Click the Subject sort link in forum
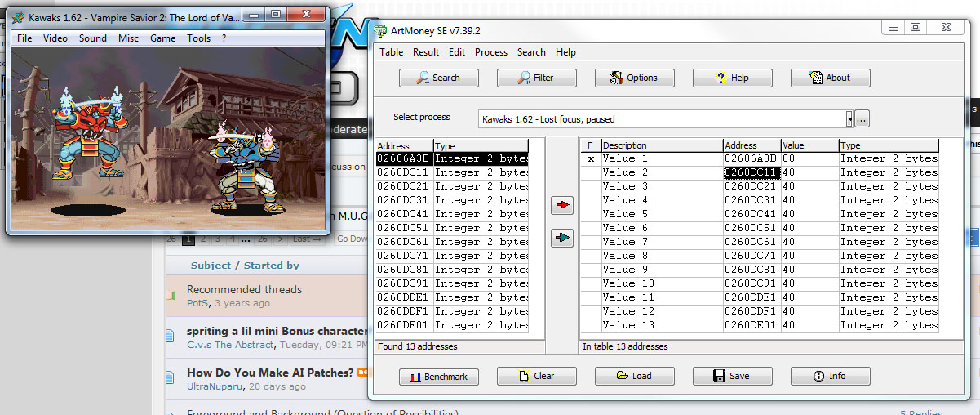This screenshot has height=415, width=980. (x=211, y=266)
